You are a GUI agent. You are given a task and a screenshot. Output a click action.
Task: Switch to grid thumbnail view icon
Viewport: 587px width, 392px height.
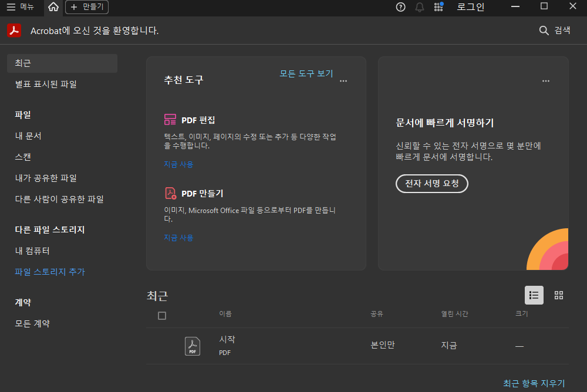click(x=559, y=295)
